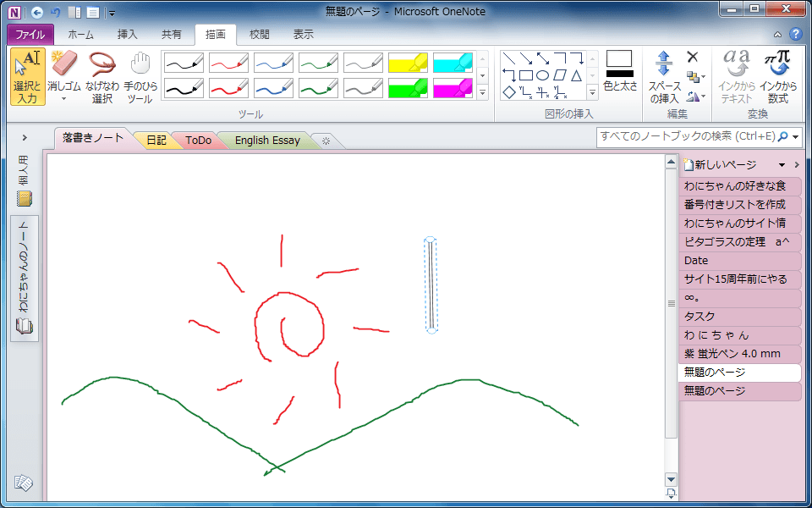Collapse the page tabs pane chevron
This screenshot has height=508, width=812.
[x=797, y=165]
